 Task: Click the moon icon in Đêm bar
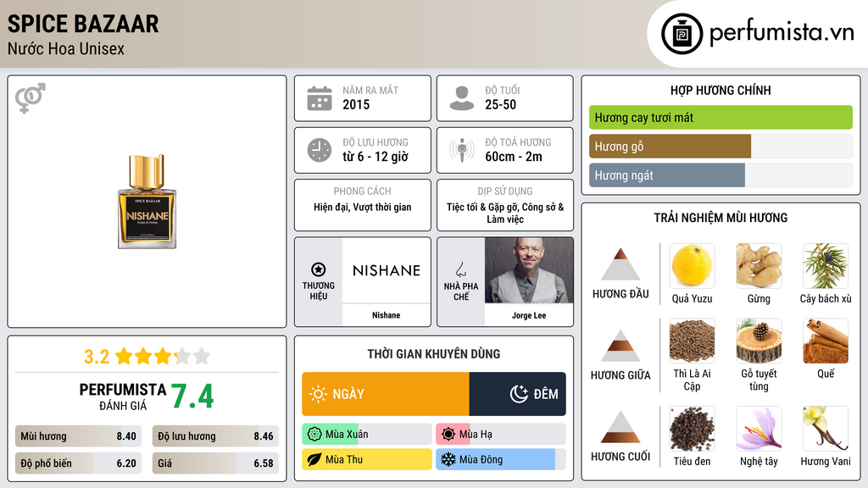pyautogui.click(x=519, y=394)
